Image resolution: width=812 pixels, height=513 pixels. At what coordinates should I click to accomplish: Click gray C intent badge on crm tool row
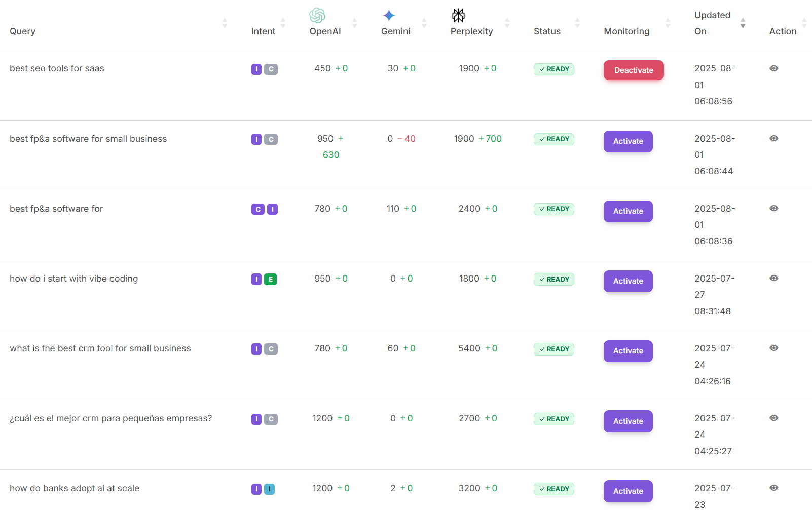coord(271,349)
